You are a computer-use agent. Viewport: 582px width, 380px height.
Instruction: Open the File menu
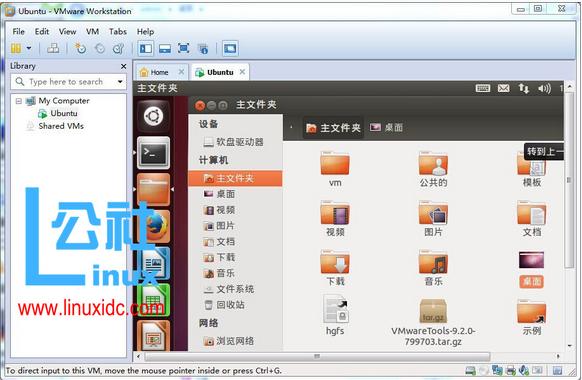click(x=19, y=32)
